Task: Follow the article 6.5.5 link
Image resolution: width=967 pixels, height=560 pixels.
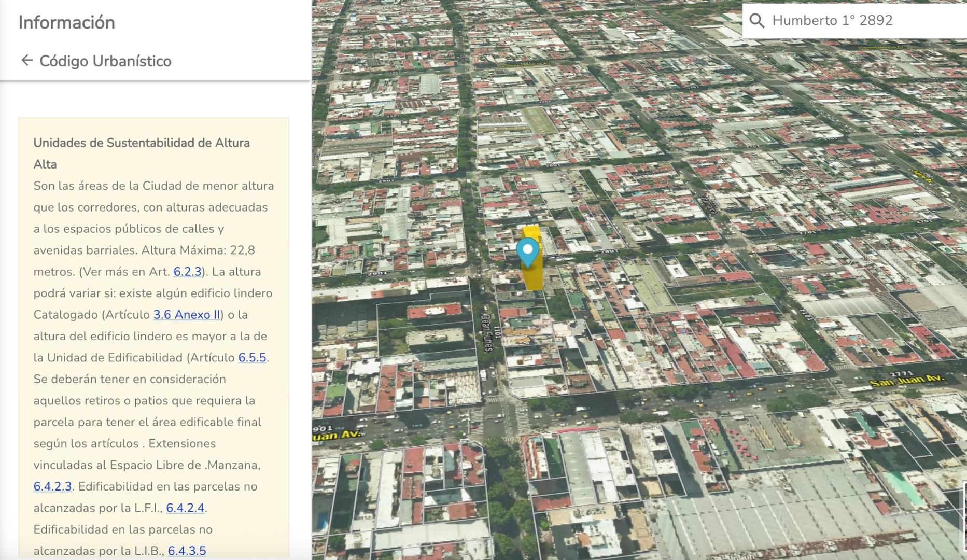Action: click(252, 358)
